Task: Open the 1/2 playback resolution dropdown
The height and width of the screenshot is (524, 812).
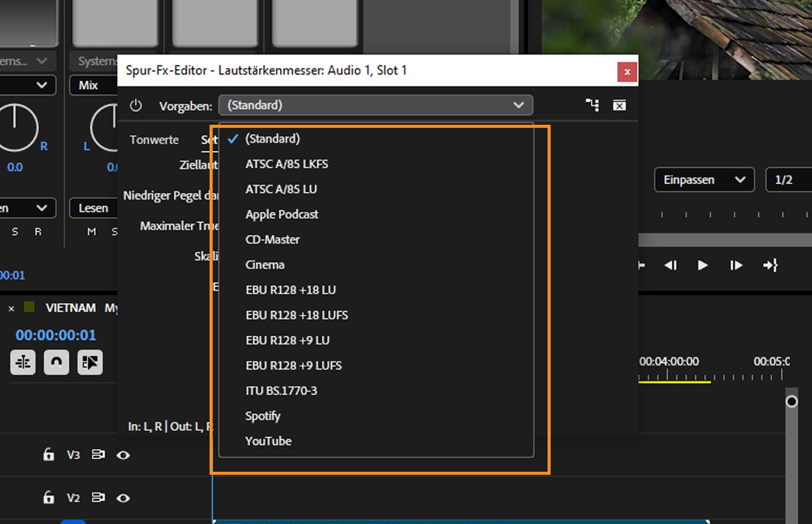Action: 789,180
